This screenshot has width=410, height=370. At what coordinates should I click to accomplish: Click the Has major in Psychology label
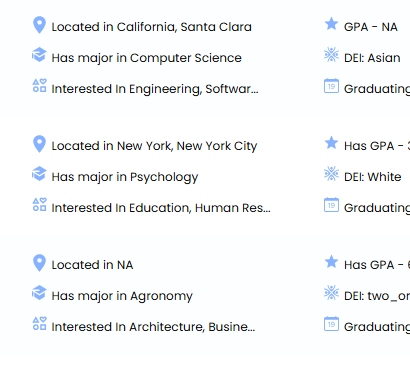(125, 177)
